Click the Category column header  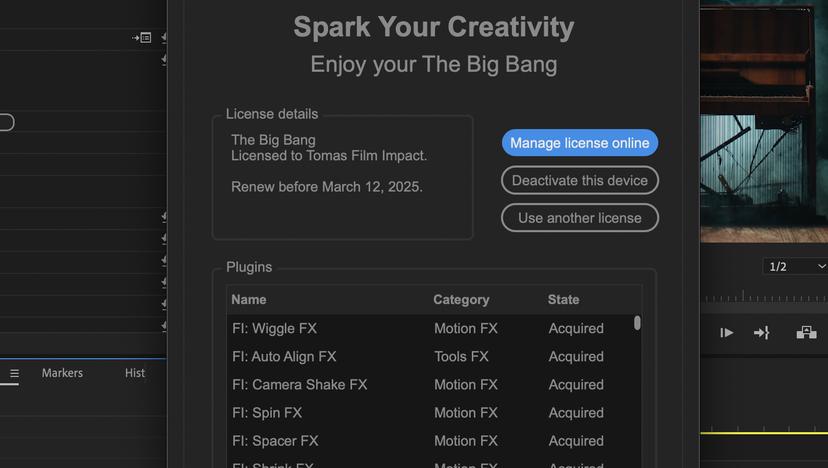tap(461, 300)
